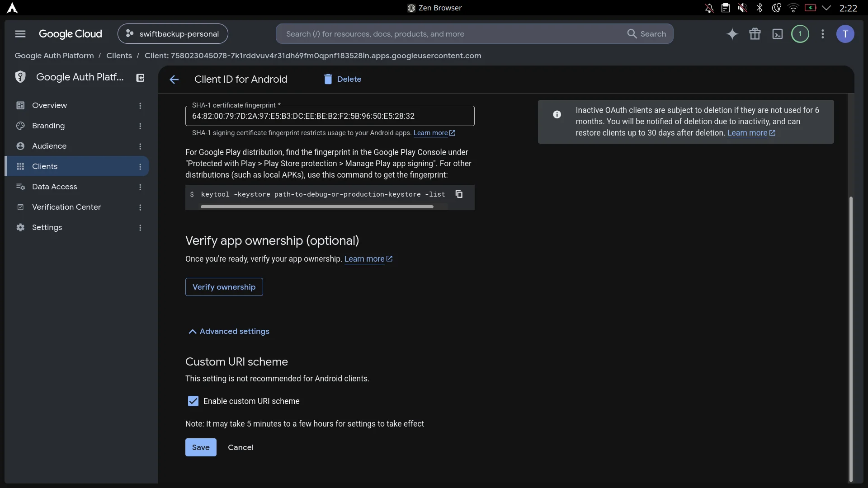Viewport: 868px width, 488px height.
Task: Open the header three-dot utilities menu
Action: 822,34
